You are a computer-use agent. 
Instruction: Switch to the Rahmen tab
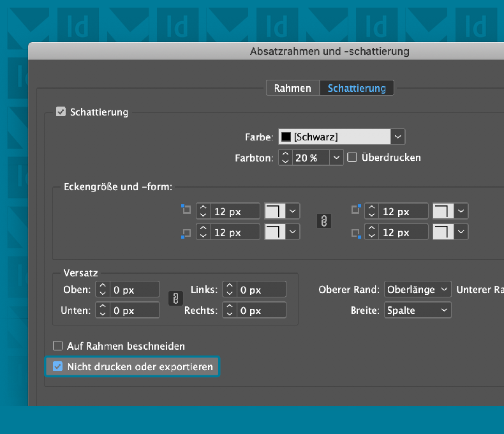click(292, 88)
